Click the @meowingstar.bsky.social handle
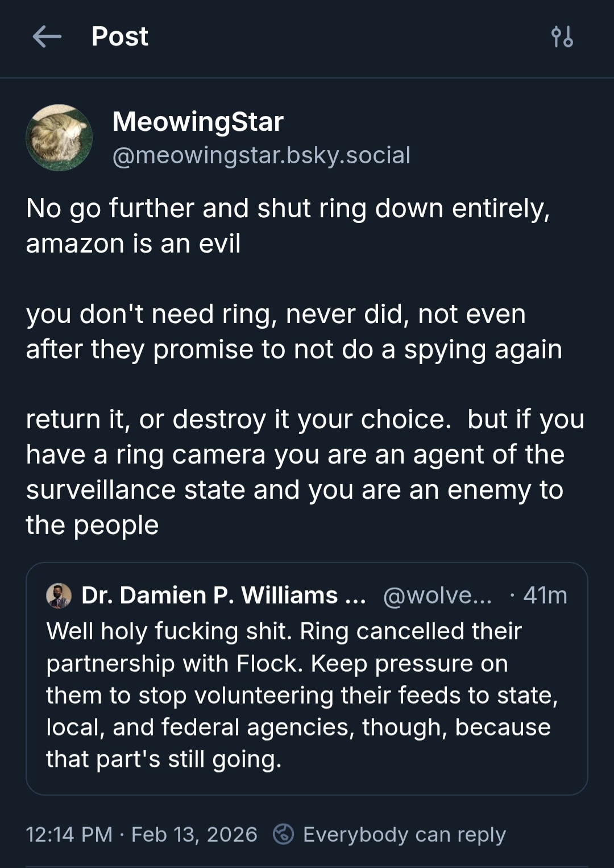The height and width of the screenshot is (868, 614). pyautogui.click(x=262, y=155)
